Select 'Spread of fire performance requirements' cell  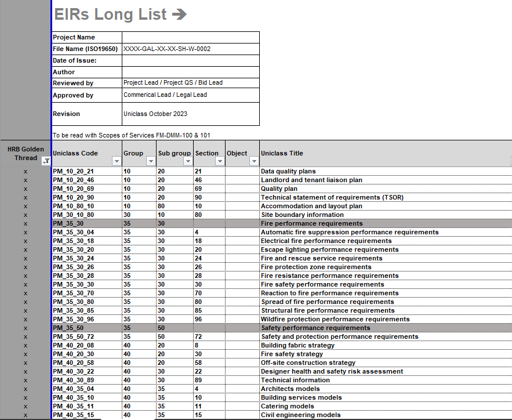386,302
